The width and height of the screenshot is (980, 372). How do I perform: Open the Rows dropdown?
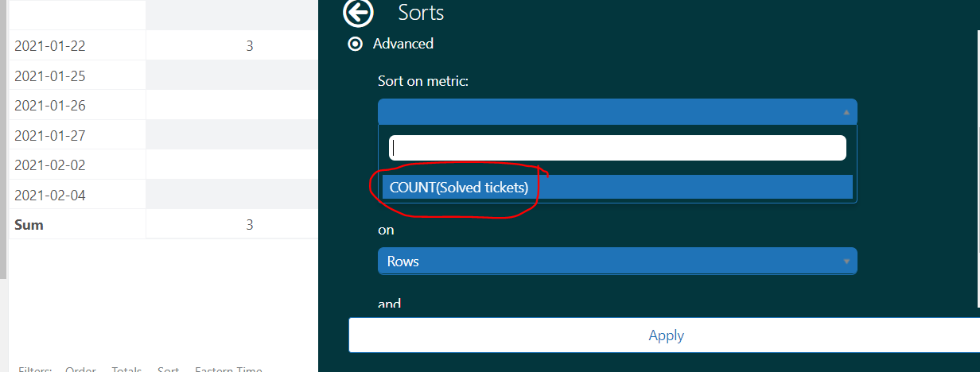pos(616,261)
